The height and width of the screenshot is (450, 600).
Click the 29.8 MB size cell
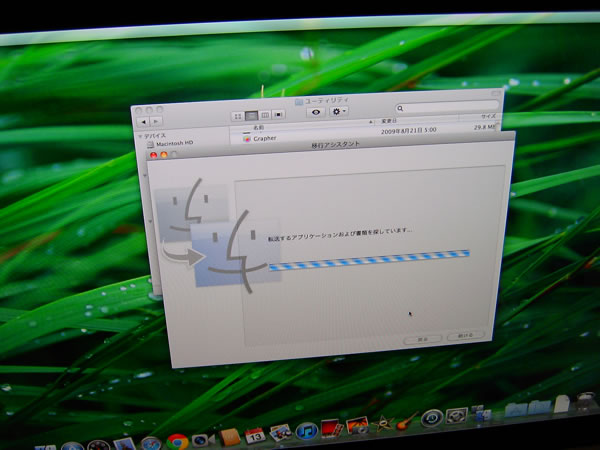[485, 127]
